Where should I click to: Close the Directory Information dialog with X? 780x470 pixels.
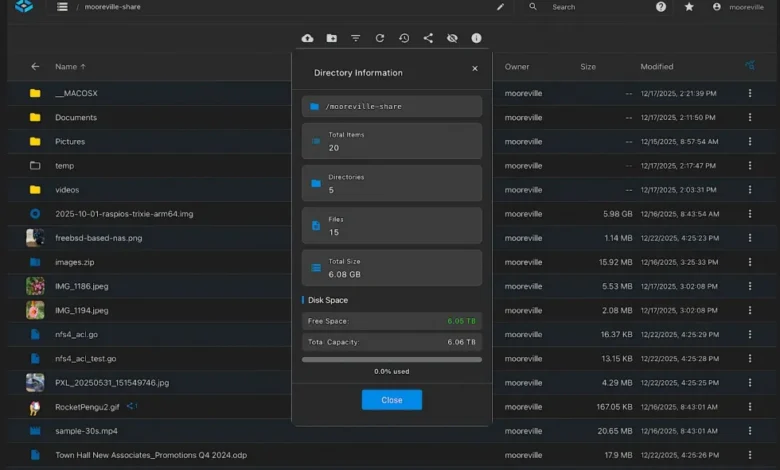click(x=475, y=69)
